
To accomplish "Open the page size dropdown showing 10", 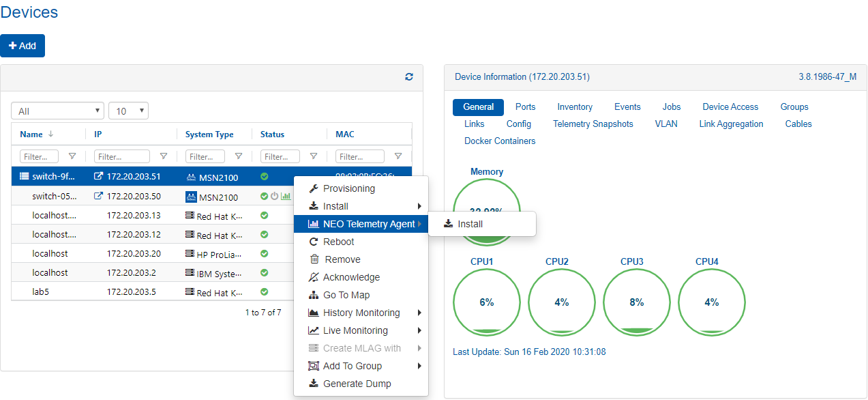I will click(128, 111).
